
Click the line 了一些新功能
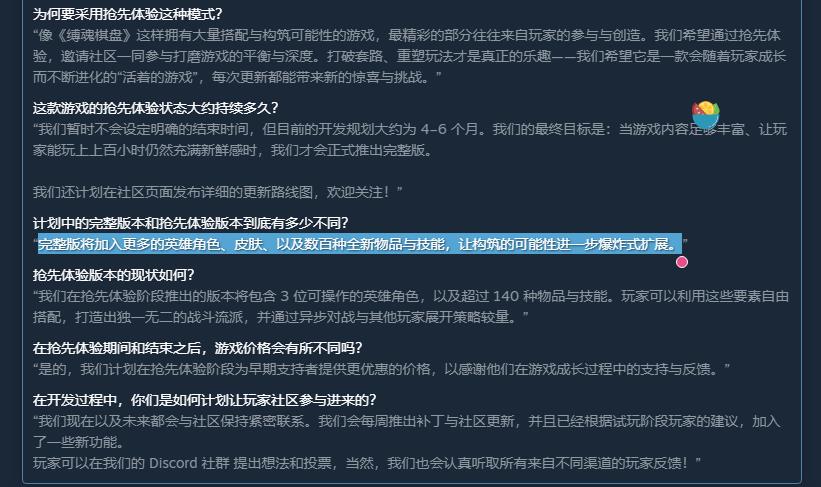point(78,442)
